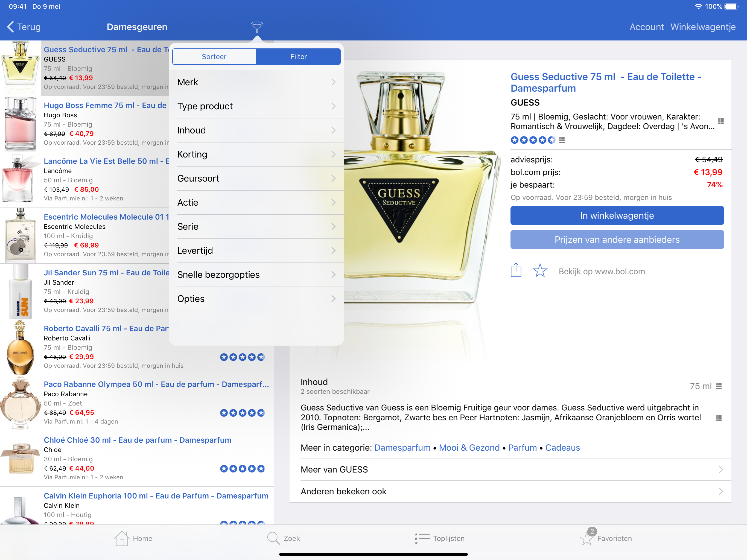Open Favorieten star icon with badge
The image size is (747, 560).
point(588,537)
